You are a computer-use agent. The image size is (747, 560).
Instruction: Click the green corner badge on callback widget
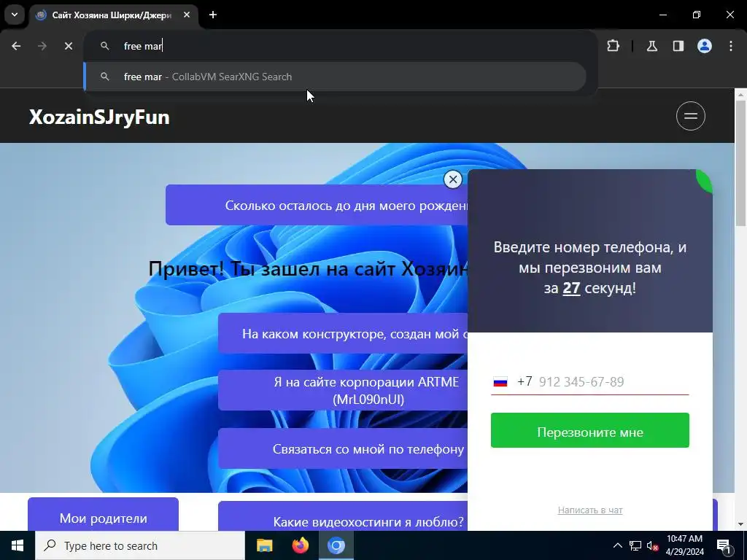click(705, 180)
